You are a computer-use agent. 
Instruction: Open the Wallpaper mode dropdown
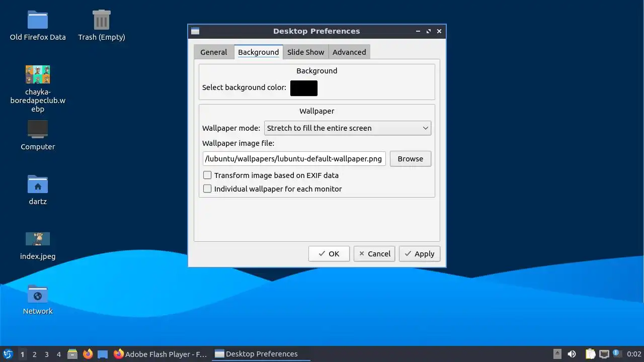pos(348,128)
